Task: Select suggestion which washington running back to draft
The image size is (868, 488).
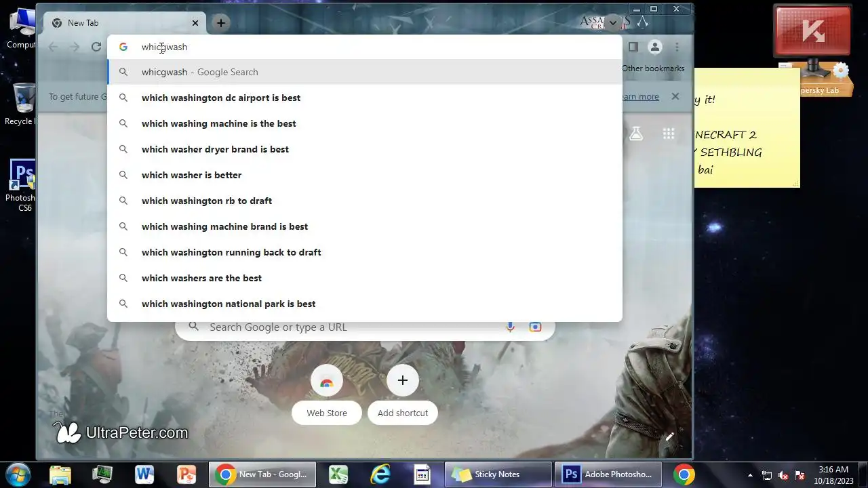Action: click(365, 252)
